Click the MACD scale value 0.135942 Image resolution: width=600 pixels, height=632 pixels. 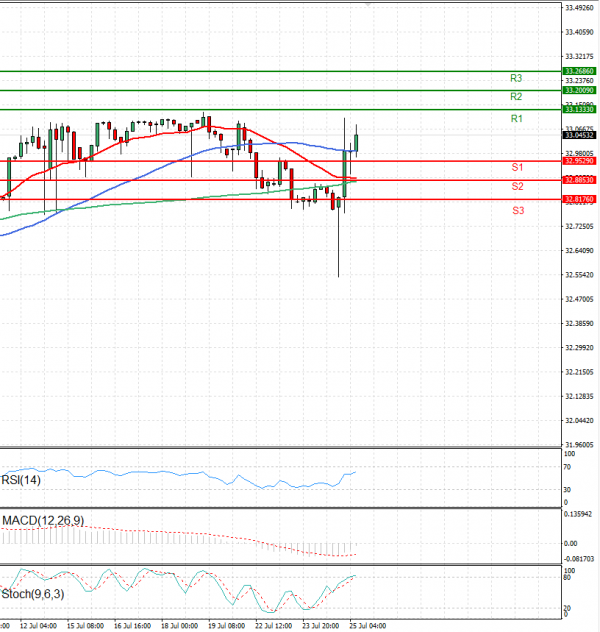(x=578, y=514)
